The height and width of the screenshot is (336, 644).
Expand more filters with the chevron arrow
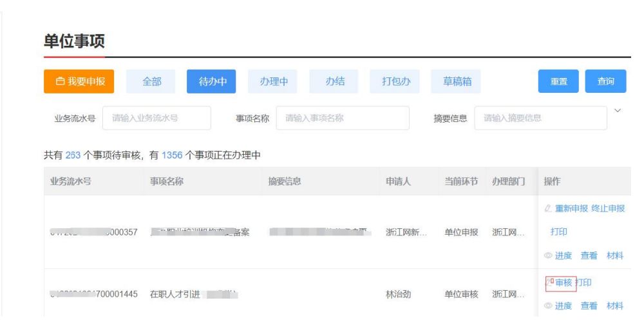click(x=619, y=112)
